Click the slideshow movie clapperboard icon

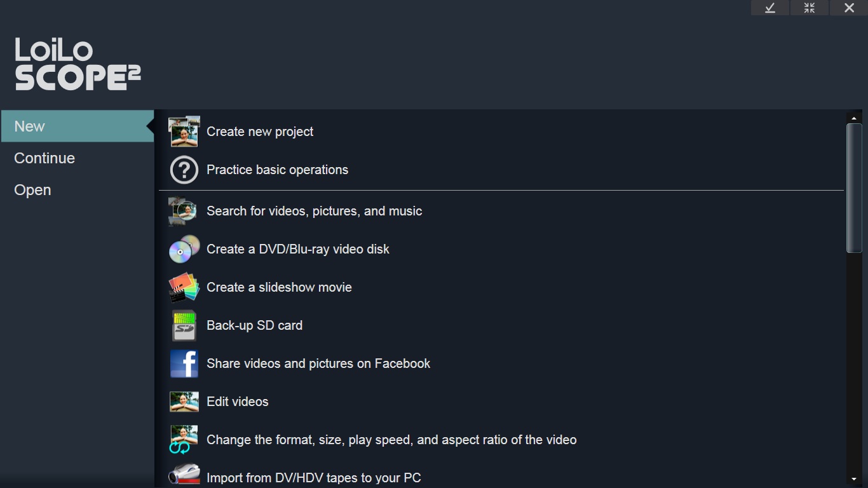point(184,287)
